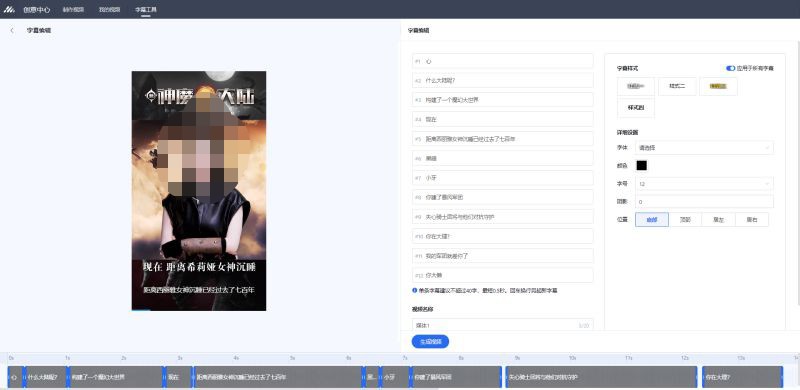
Task: Choose subtitle style preset 样式二
Action: point(677,86)
